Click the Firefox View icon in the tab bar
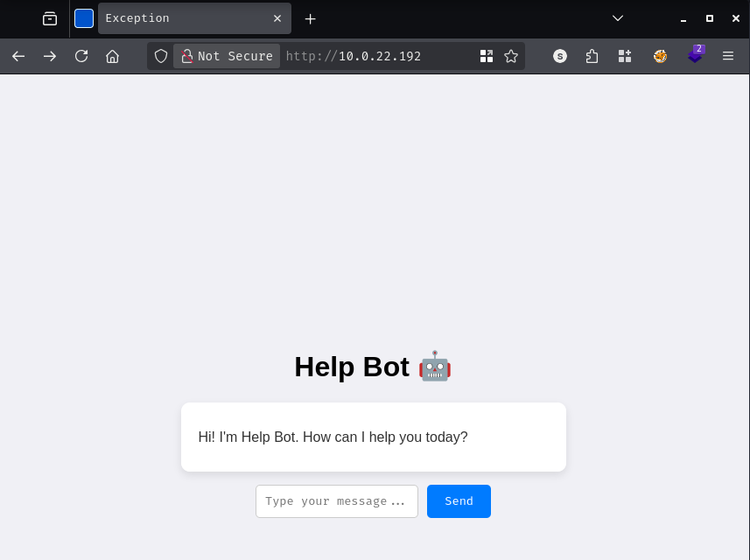Viewport: 750px width, 560px height. (50, 18)
